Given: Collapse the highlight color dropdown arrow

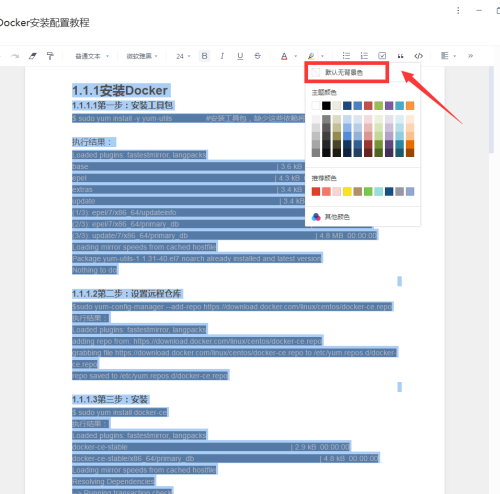Looking at the screenshot, I should [x=322, y=56].
